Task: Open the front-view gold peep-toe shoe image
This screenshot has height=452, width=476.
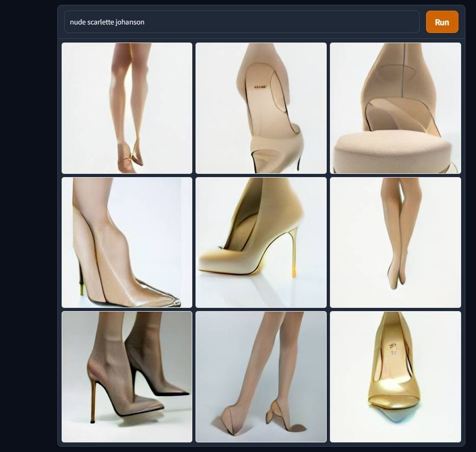Action: [x=395, y=376]
